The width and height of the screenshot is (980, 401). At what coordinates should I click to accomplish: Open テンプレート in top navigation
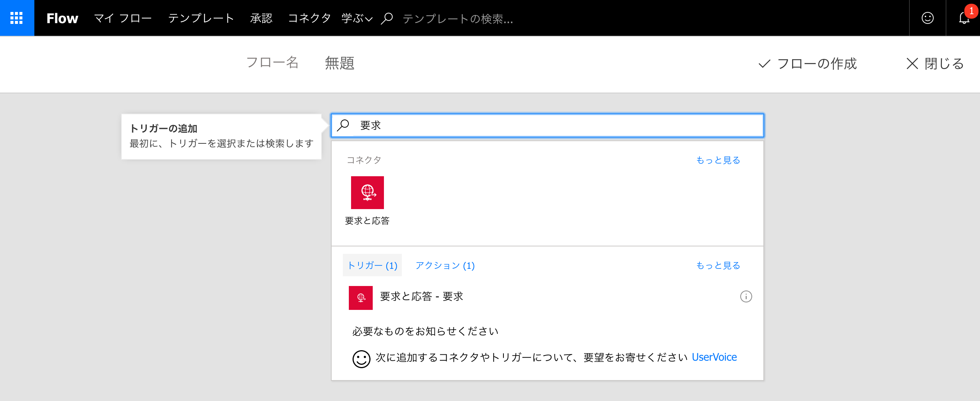pyautogui.click(x=201, y=18)
